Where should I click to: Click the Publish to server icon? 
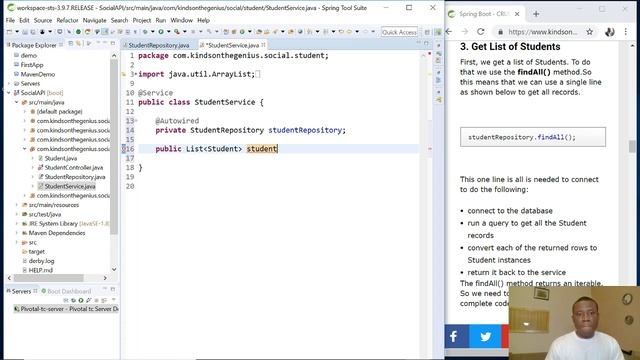click(104, 300)
